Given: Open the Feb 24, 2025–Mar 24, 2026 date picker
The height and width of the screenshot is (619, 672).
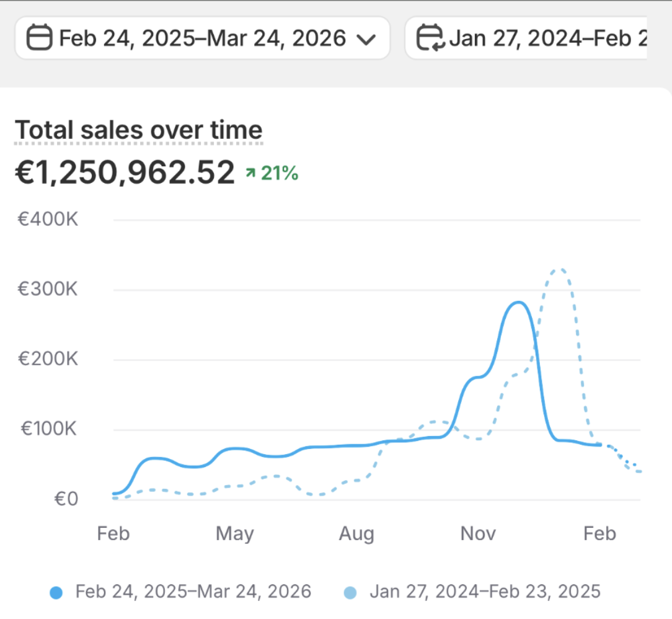Looking at the screenshot, I should [202, 38].
